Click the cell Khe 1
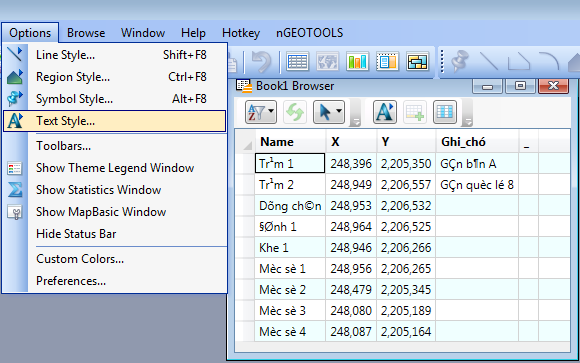This screenshot has width=580, height=363. [x=290, y=248]
